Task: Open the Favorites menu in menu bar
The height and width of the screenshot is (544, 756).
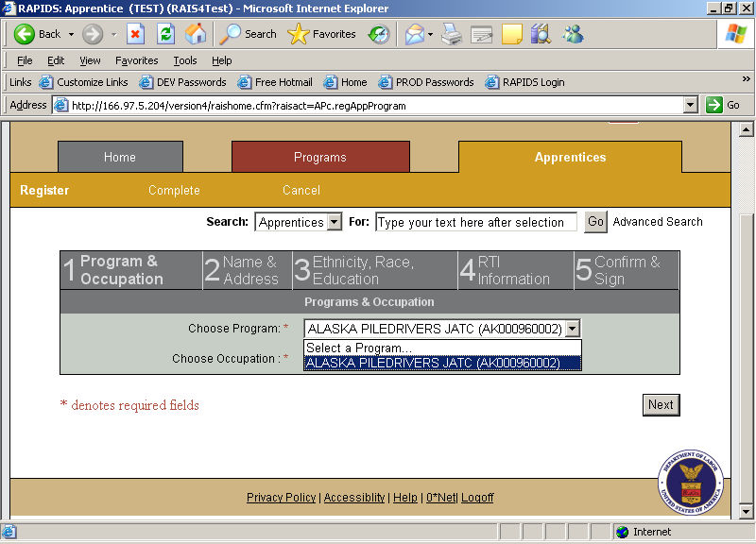Action: (x=136, y=60)
